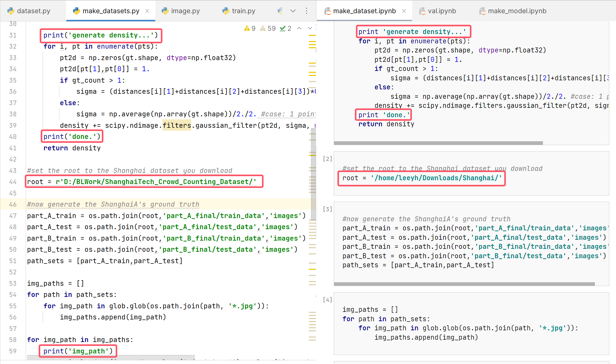The height and width of the screenshot is (364, 616).
Task: Expand the hidden tabs dropdown chevron
Action: click(293, 11)
